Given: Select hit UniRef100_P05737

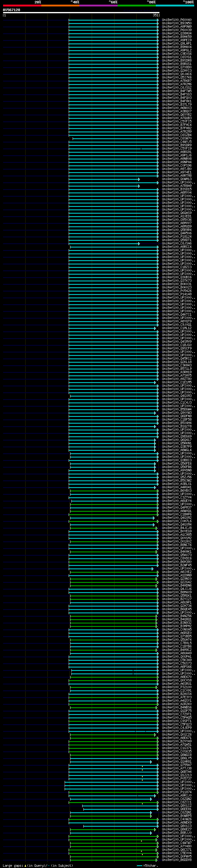Looking at the screenshot, I should point(176,778).
